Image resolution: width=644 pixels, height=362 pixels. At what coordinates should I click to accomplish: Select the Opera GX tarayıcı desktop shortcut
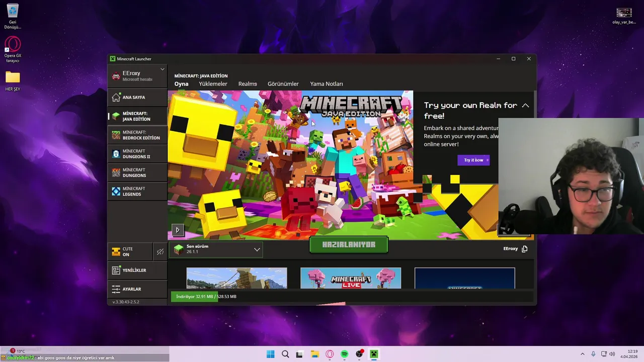point(13,49)
